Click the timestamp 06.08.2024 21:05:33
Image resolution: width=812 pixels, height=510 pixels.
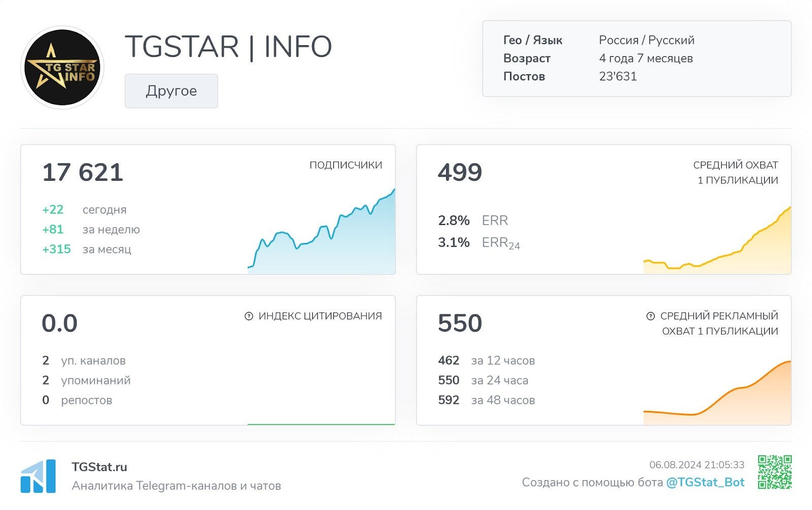(x=697, y=465)
